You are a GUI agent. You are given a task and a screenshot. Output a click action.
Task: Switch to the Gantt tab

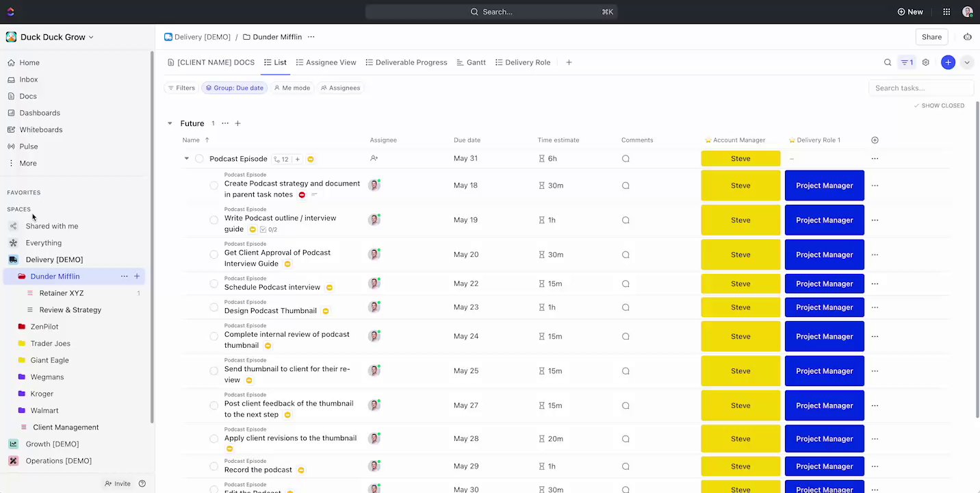click(472, 62)
